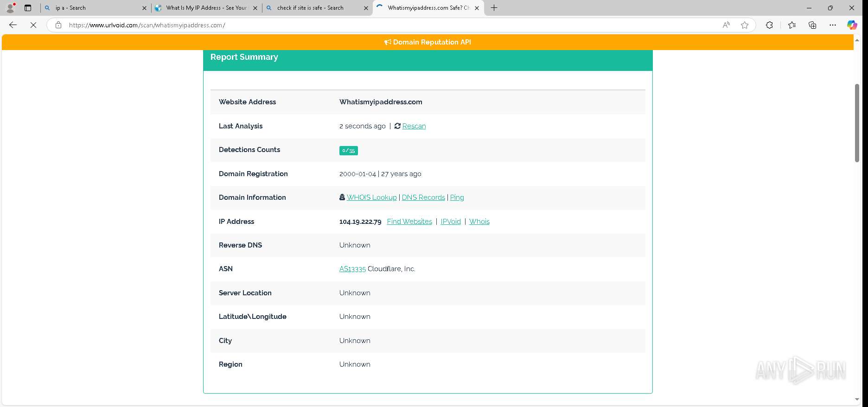The height and width of the screenshot is (407, 868).
Task: Open the Collections icon
Action: pos(812,25)
